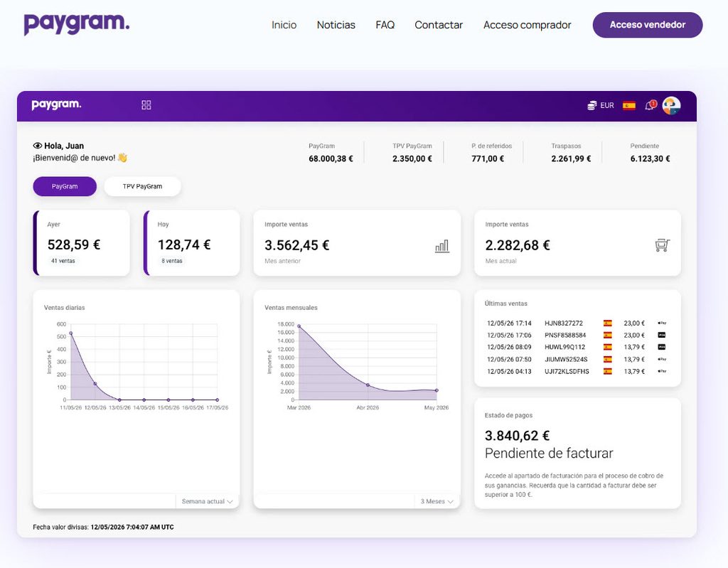Open the notifications bell icon
Viewport: 728px width, 568px height.
click(x=651, y=105)
